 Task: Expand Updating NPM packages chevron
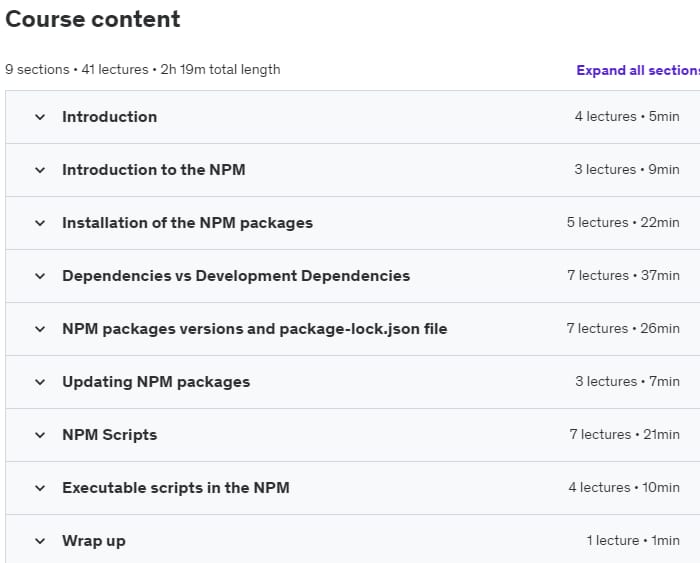click(40, 382)
